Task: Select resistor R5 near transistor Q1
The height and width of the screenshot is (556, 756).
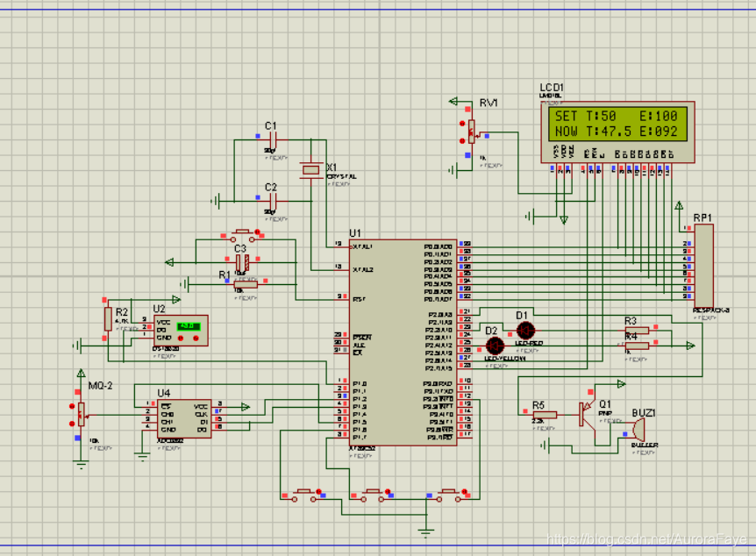Action: 545,415
